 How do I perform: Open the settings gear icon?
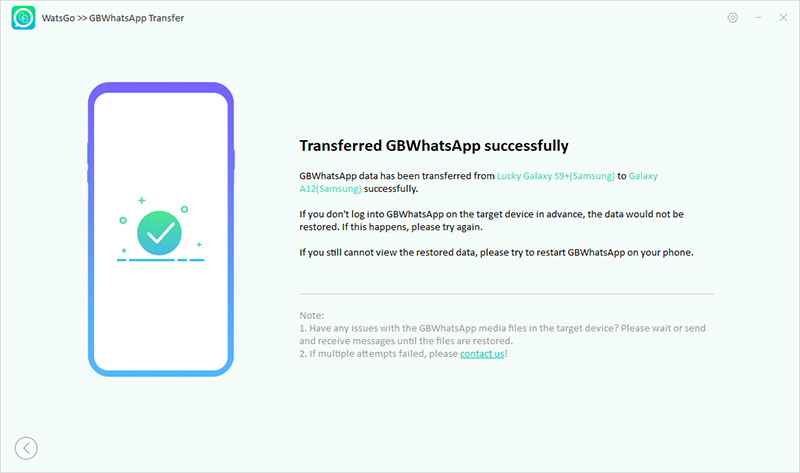pyautogui.click(x=733, y=18)
